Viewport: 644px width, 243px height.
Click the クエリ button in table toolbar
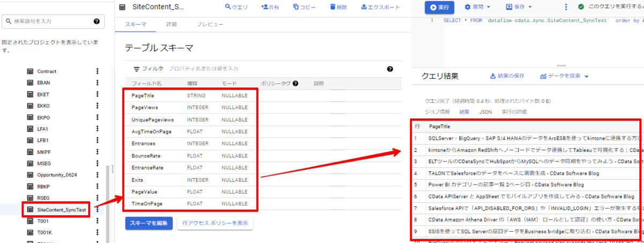236,7
